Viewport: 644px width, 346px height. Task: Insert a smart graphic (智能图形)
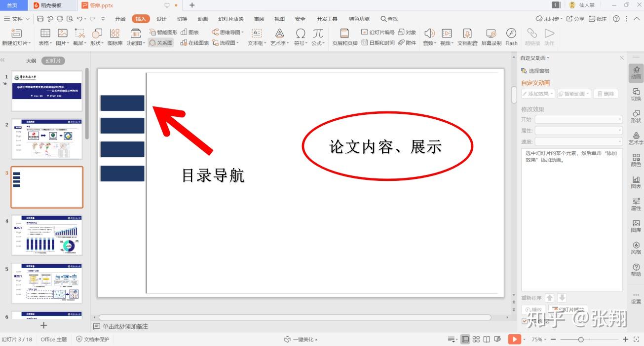[x=165, y=32]
